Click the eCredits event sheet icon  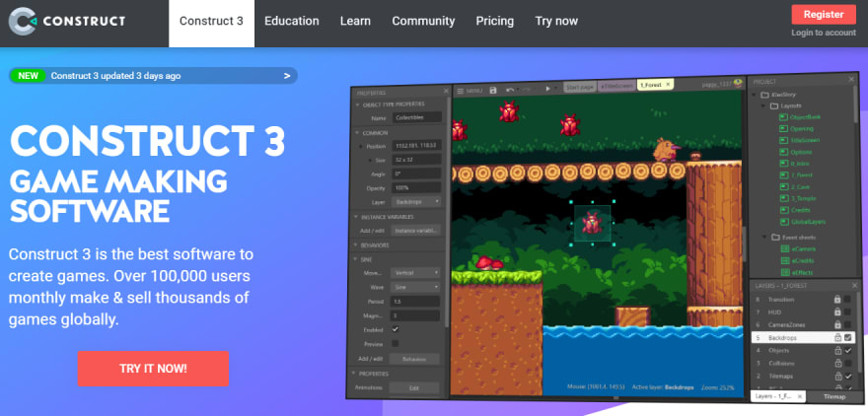785,260
